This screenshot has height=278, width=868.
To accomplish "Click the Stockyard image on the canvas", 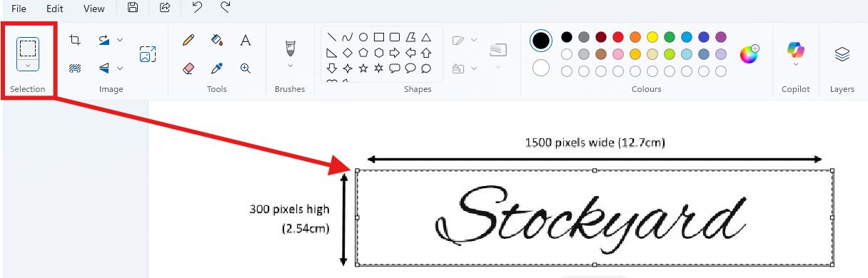I will 595,217.
